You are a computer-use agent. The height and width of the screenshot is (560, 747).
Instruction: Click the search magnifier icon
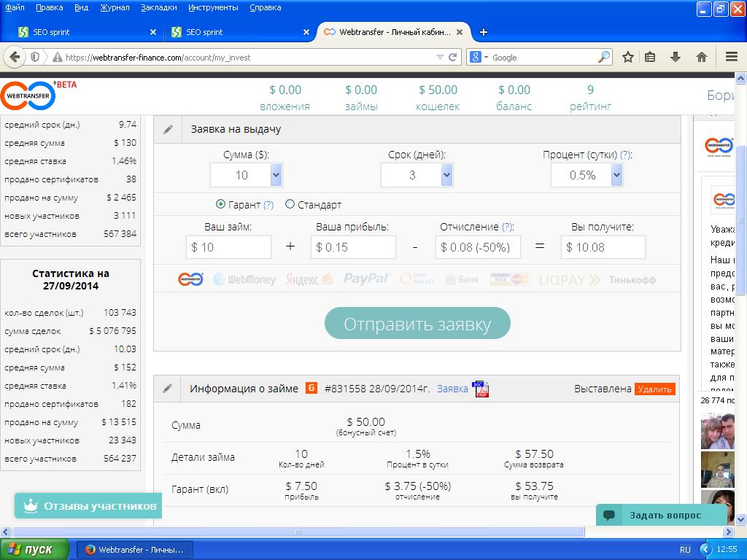click(603, 57)
